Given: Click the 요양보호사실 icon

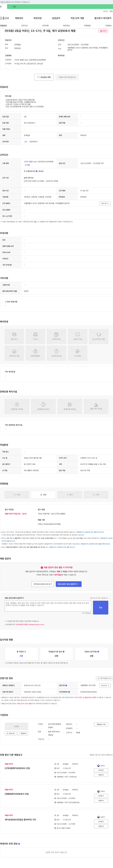Looking at the screenshot, I should [56, 353].
